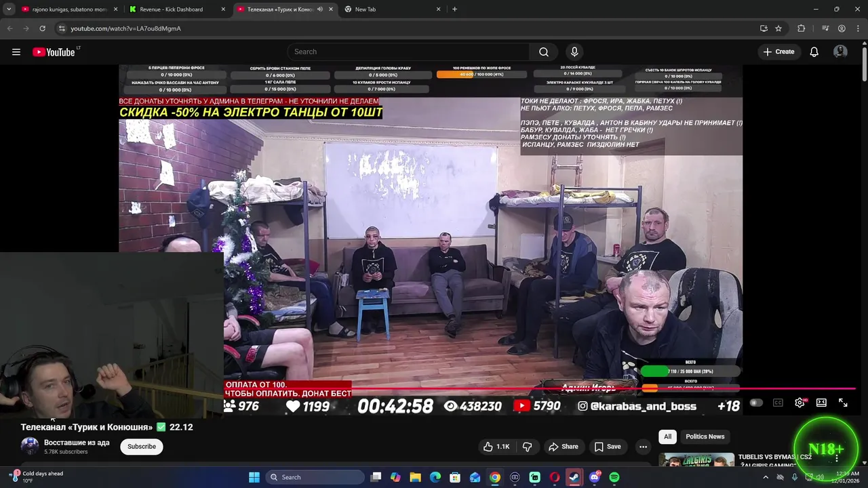The height and width of the screenshot is (488, 868).
Task: Focus the Windows taskbar search box
Action: pyautogui.click(x=315, y=477)
